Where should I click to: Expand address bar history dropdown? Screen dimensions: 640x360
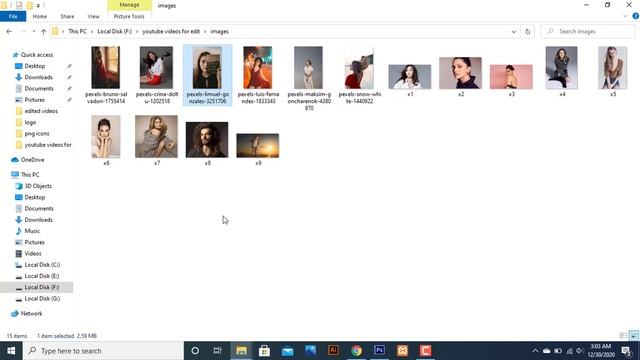click(x=513, y=31)
